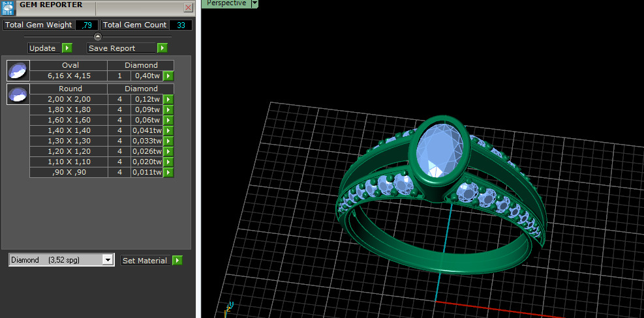644x318 pixels.
Task: Click the 1,80 X 1,80 size cell
Action: click(x=69, y=109)
